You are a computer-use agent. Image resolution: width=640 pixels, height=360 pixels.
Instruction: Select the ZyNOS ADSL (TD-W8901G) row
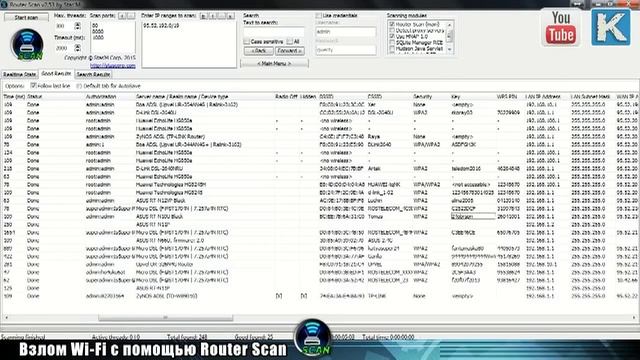tap(320, 296)
